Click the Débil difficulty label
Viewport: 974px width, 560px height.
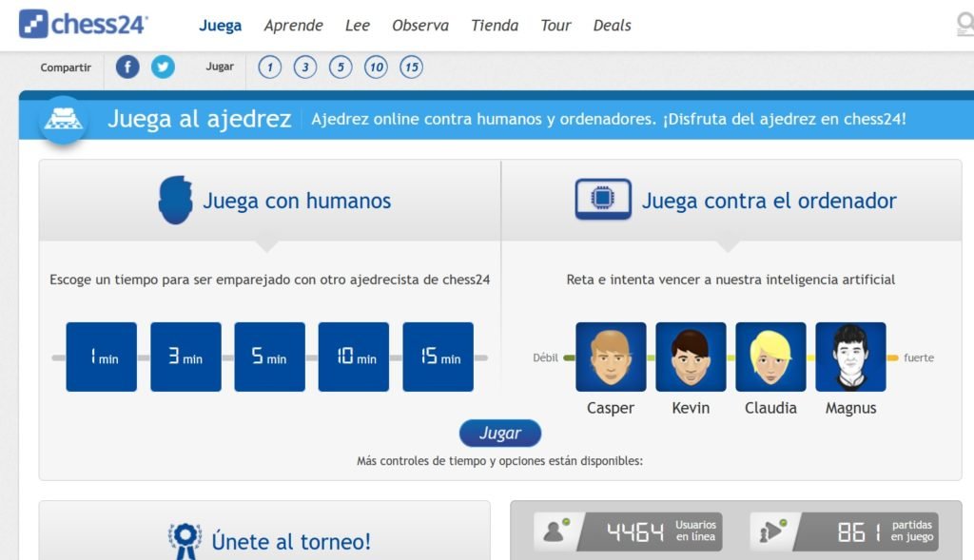(x=545, y=357)
